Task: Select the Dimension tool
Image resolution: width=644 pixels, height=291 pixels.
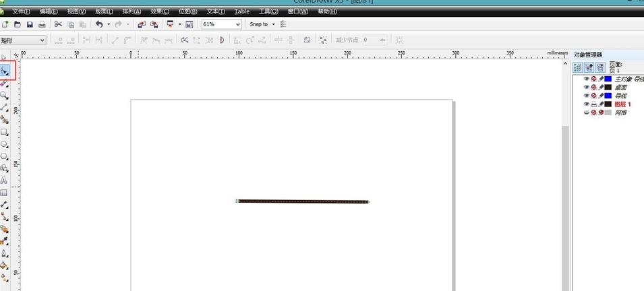Action: click(x=4, y=204)
